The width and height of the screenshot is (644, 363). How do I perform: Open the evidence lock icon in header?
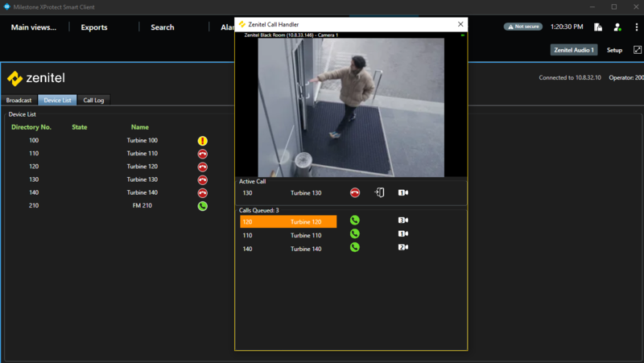pyautogui.click(x=598, y=27)
